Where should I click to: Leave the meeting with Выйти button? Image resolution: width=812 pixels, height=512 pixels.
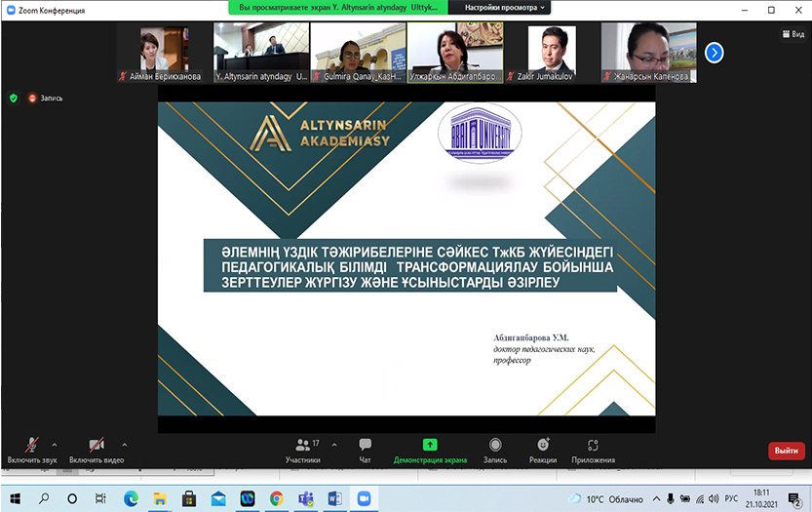tap(787, 450)
